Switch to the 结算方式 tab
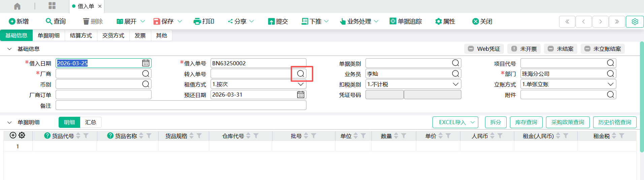Viewport: 644px width, 180px height. click(x=81, y=36)
